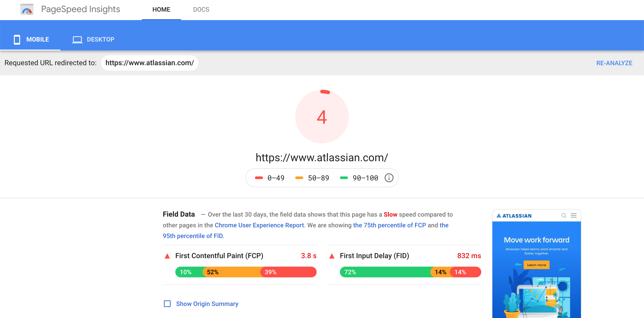Click the Atlassian logo in page preview
Screen dimensions: 644x318
[x=514, y=216]
